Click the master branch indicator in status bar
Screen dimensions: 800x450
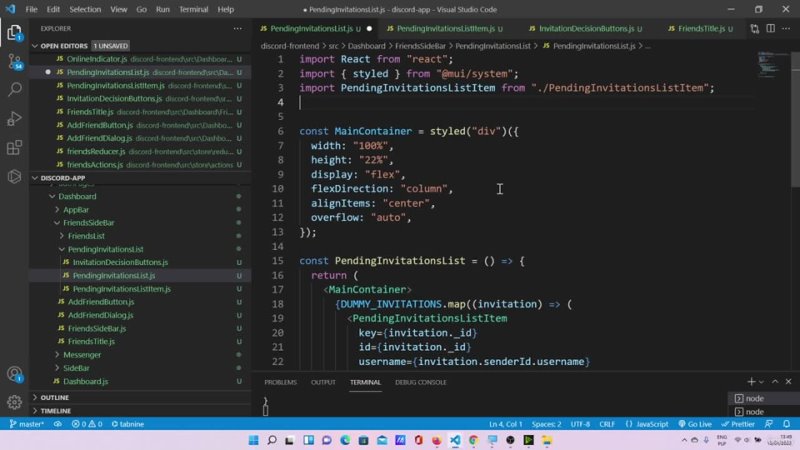pyautogui.click(x=27, y=424)
